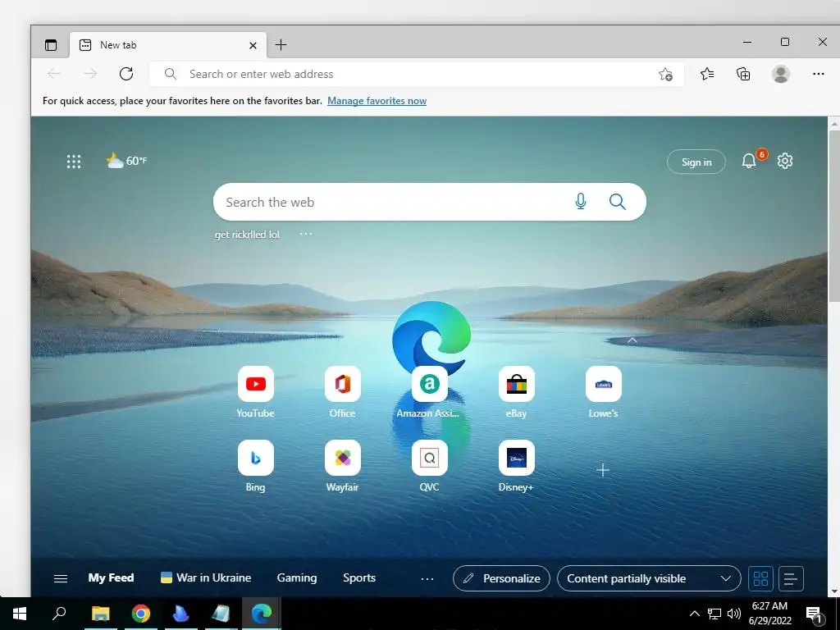Open the vertical tabs actions menu
Viewport: 840px width, 630px height.
click(50, 45)
